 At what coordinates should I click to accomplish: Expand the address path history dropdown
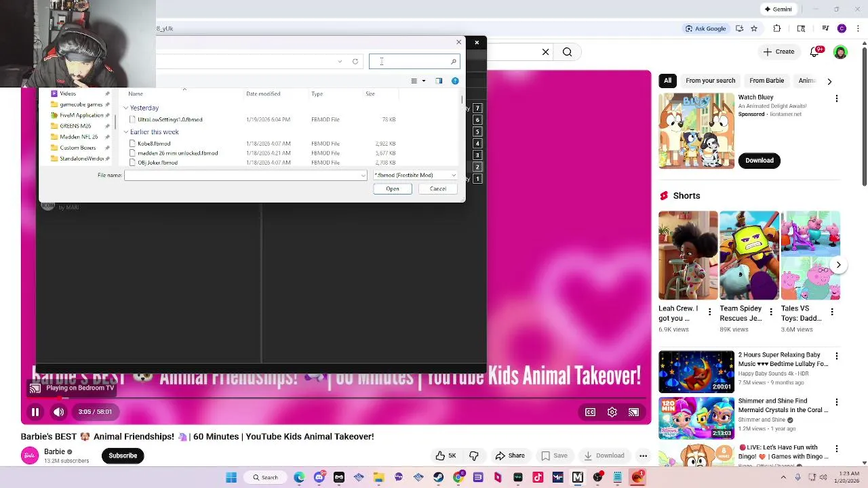coord(340,62)
